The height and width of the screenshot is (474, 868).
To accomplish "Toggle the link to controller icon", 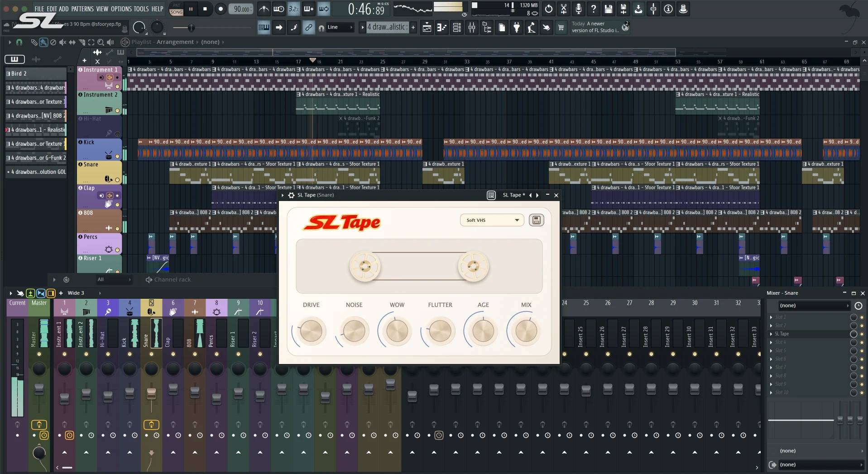I will click(308, 28).
